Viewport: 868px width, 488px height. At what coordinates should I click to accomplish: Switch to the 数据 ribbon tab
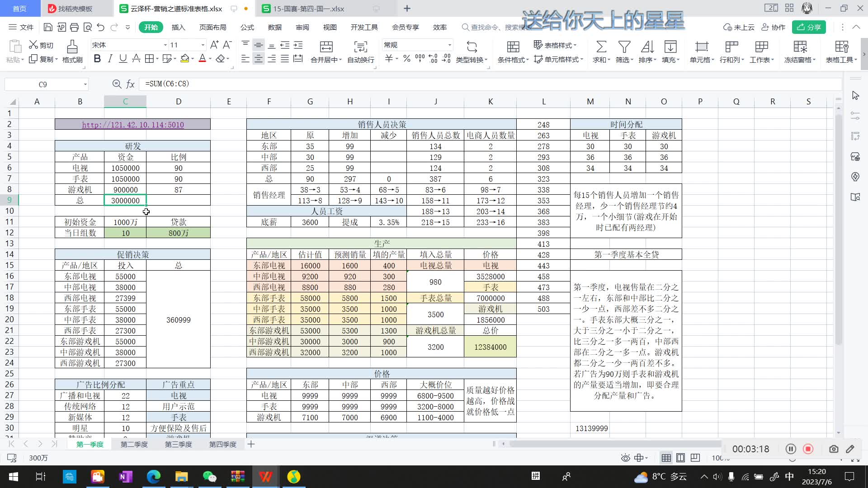275,27
